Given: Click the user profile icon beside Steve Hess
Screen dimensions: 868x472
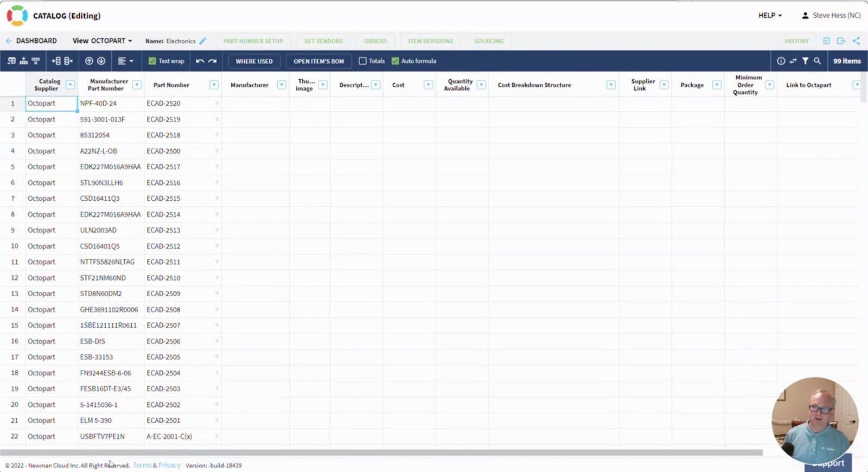Looking at the screenshot, I should tap(805, 16).
